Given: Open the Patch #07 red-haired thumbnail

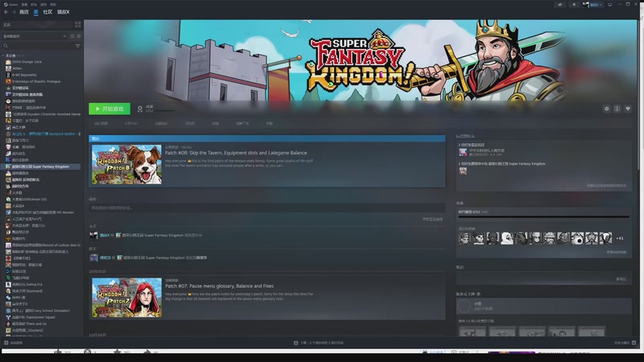Looking at the screenshot, I should pyautogui.click(x=127, y=298).
